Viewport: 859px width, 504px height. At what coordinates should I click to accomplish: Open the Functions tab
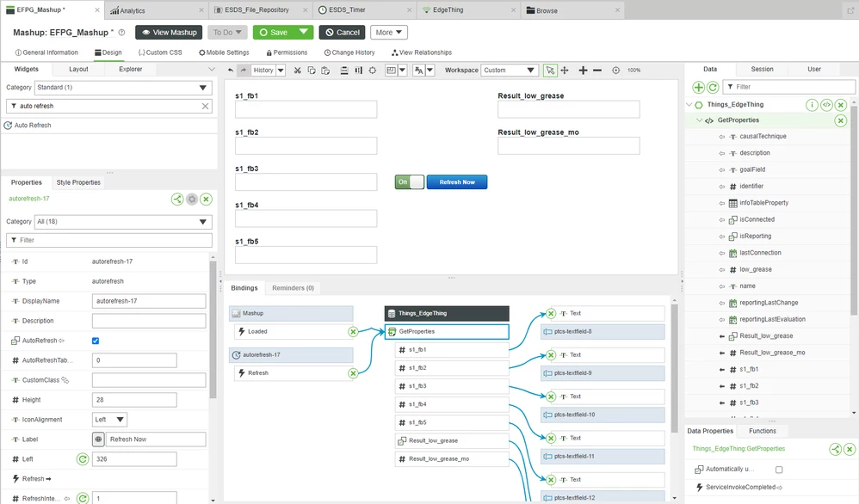click(x=762, y=431)
